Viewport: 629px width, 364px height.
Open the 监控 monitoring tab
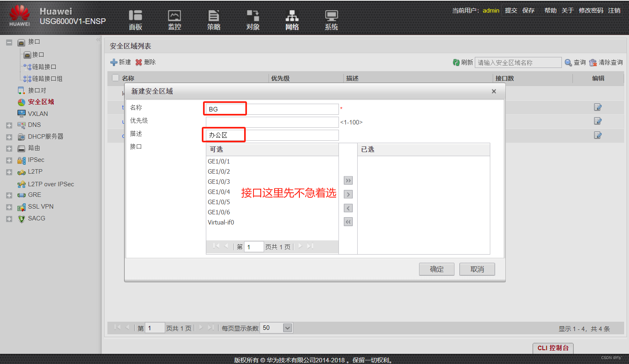pyautogui.click(x=175, y=20)
